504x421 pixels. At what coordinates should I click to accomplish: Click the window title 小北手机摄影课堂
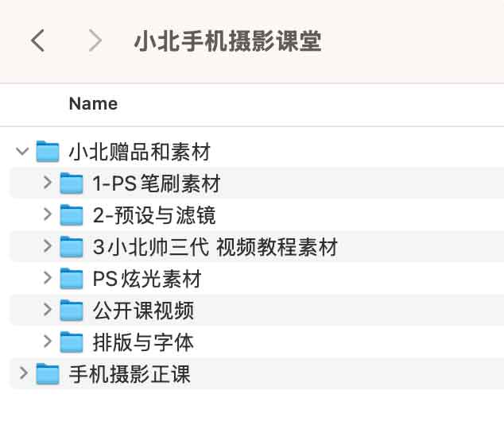[x=227, y=41]
